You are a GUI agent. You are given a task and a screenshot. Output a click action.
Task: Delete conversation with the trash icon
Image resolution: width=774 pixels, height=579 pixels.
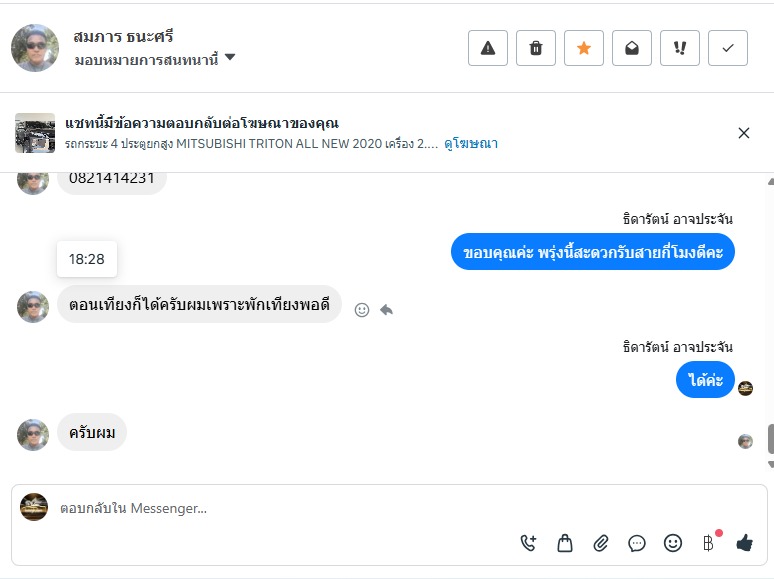pos(536,48)
